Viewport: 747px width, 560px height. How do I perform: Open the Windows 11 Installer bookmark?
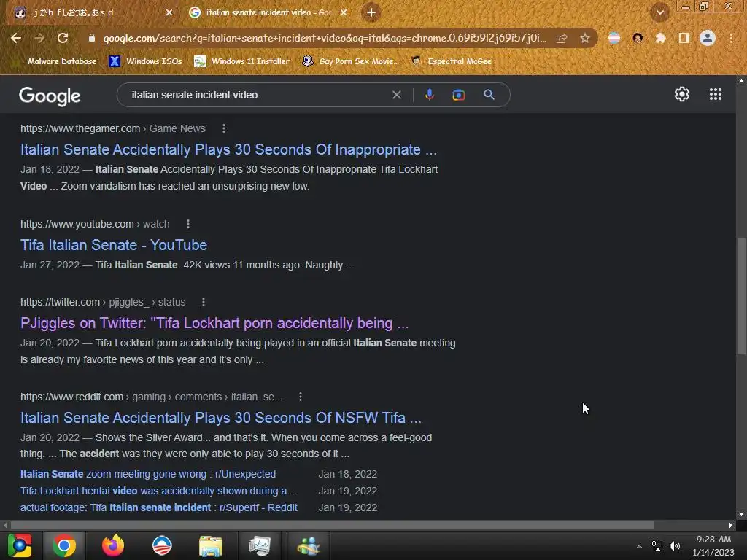(242, 61)
